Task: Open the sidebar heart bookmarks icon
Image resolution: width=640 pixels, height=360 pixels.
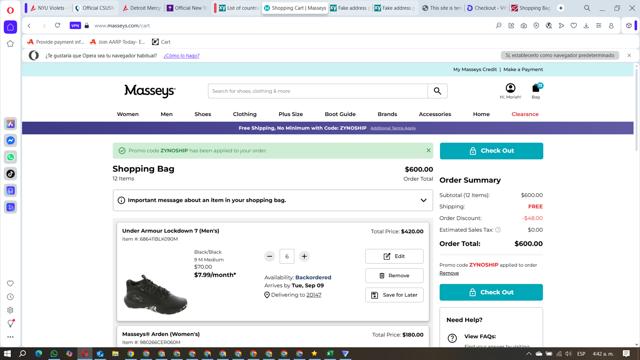Action: point(10,283)
